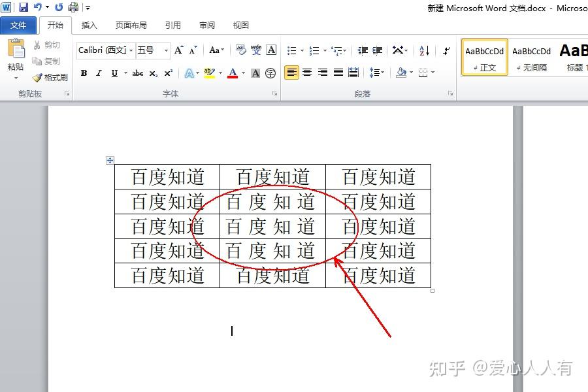Image resolution: width=588 pixels, height=392 pixels.
Task: Toggle superscript formatting
Action: click(169, 73)
